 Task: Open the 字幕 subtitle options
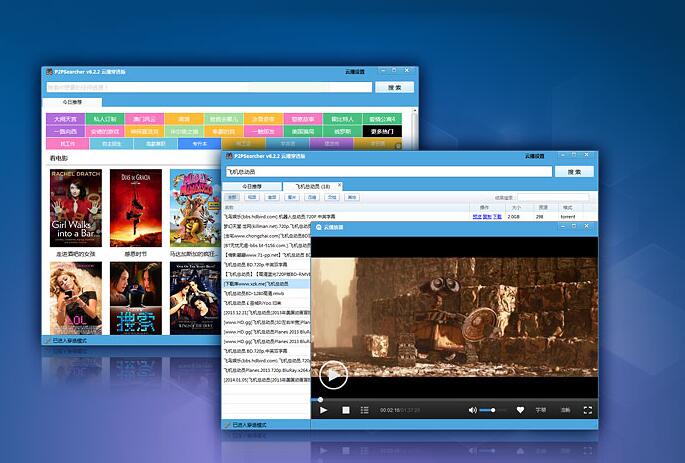[x=541, y=410]
